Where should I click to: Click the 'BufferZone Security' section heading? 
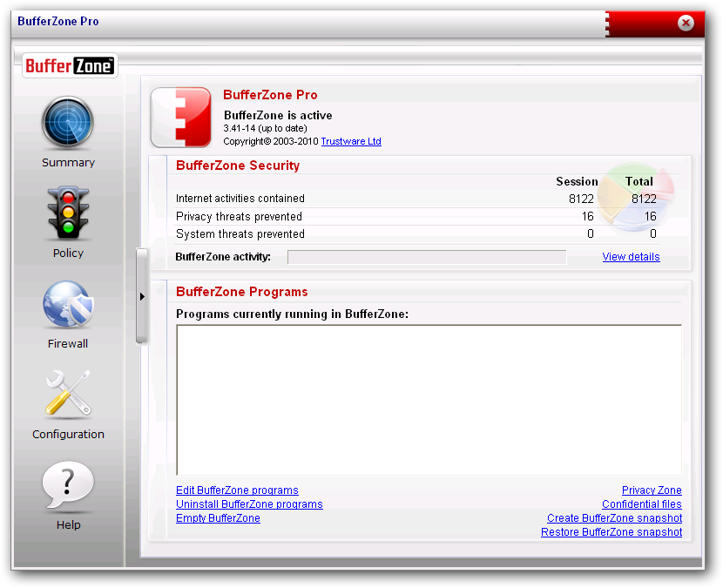(x=238, y=166)
